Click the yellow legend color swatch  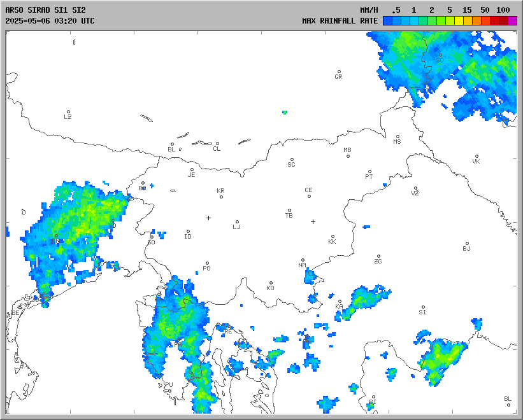(459, 20)
